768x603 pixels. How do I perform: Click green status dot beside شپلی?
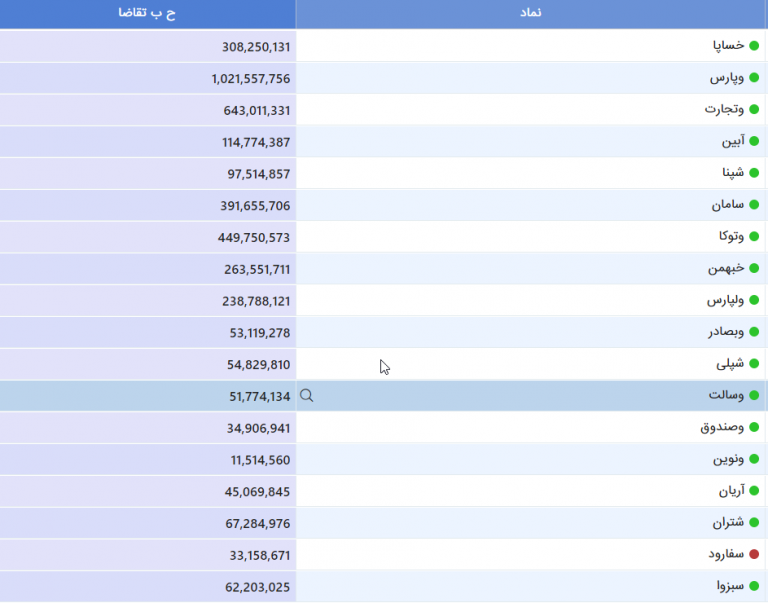coord(754,363)
